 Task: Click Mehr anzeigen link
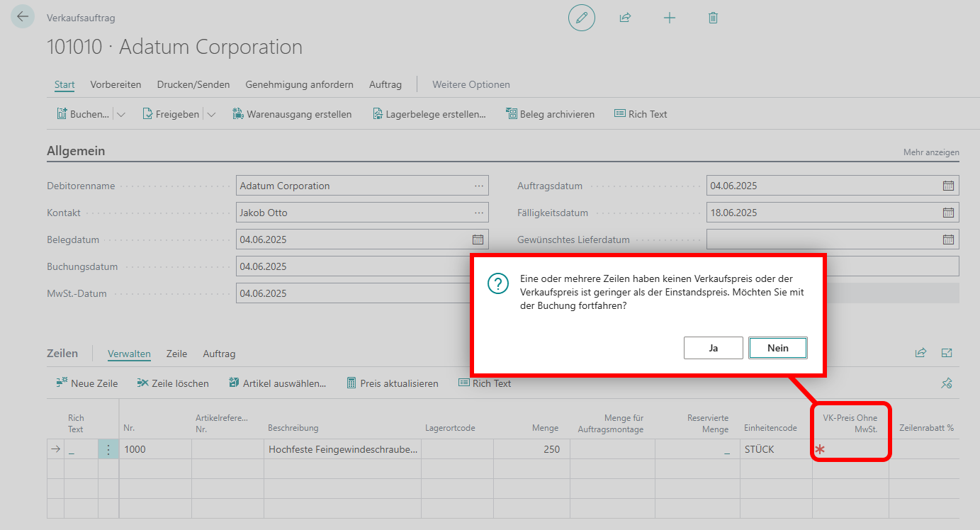coord(931,152)
